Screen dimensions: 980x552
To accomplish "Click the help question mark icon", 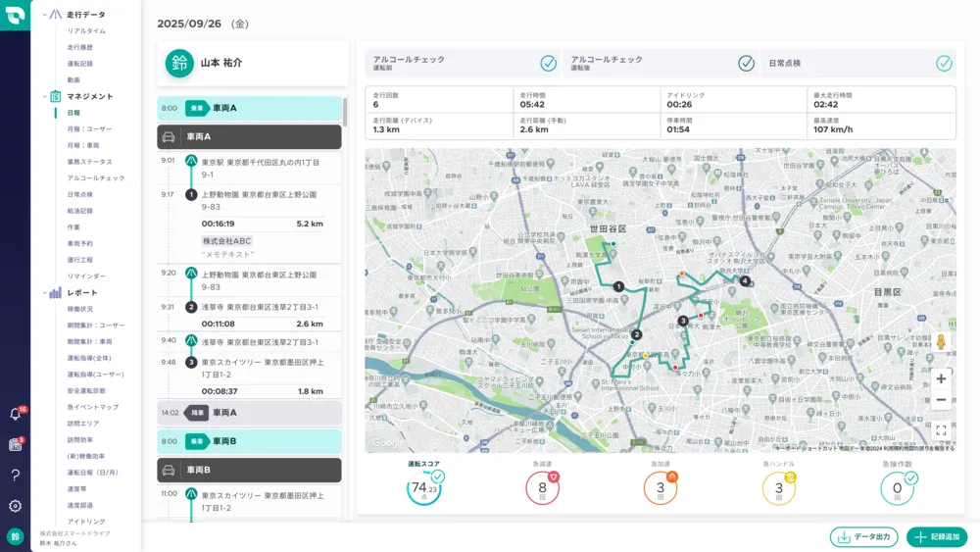I will click(15, 476).
